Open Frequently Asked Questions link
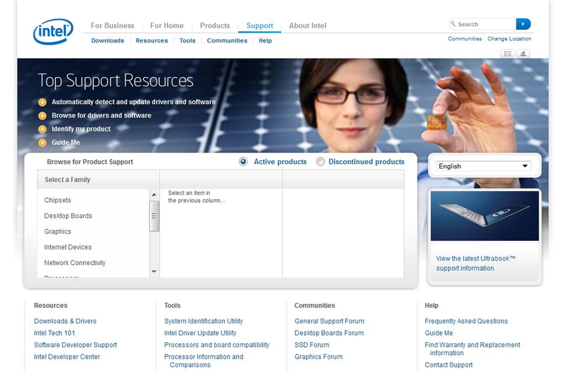This screenshot has width=567, height=392. point(466,321)
